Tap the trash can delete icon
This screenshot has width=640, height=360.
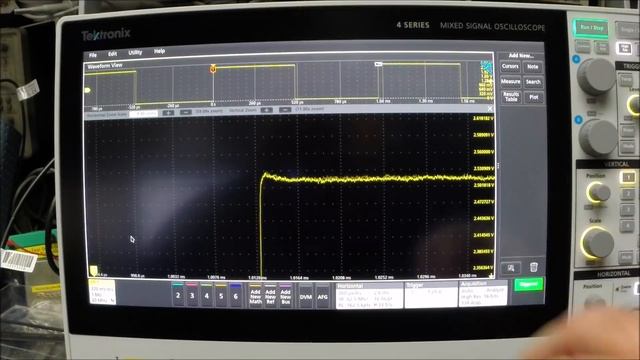[533, 267]
